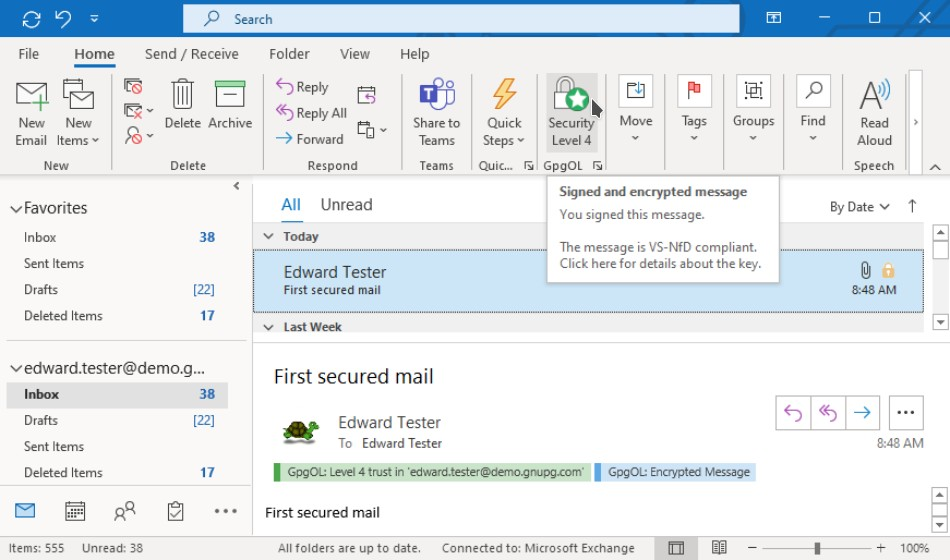Open the View ribbon tab
Viewport: 950px width, 560px height.
pos(354,54)
